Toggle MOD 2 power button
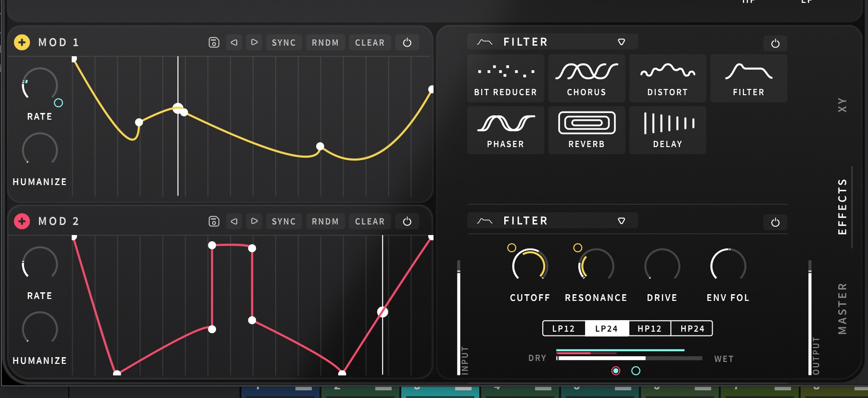 [407, 222]
